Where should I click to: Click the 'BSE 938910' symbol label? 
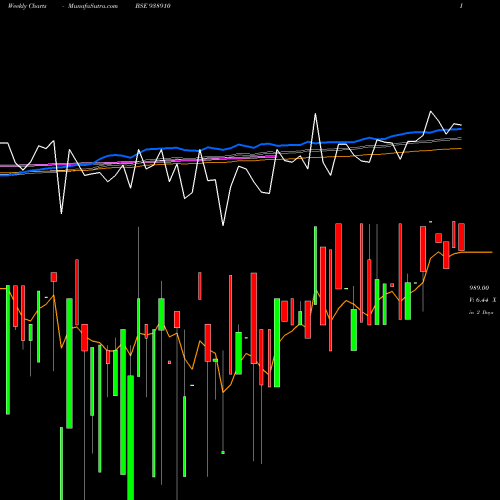click(x=153, y=6)
